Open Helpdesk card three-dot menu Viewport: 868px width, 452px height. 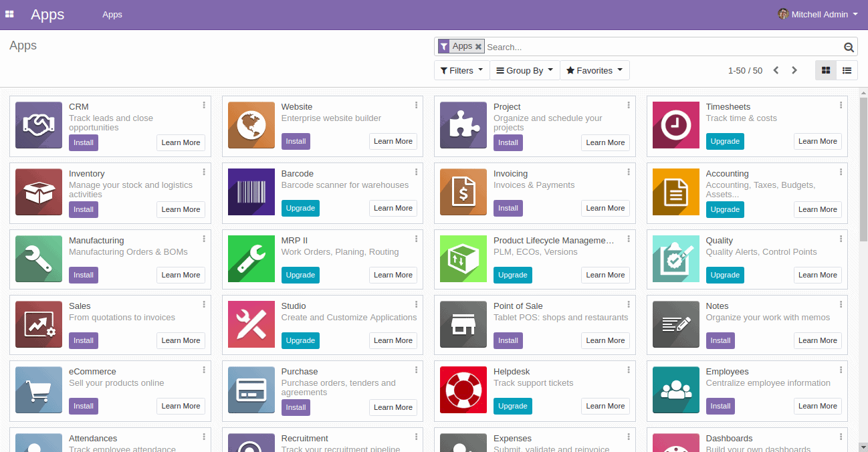point(629,370)
